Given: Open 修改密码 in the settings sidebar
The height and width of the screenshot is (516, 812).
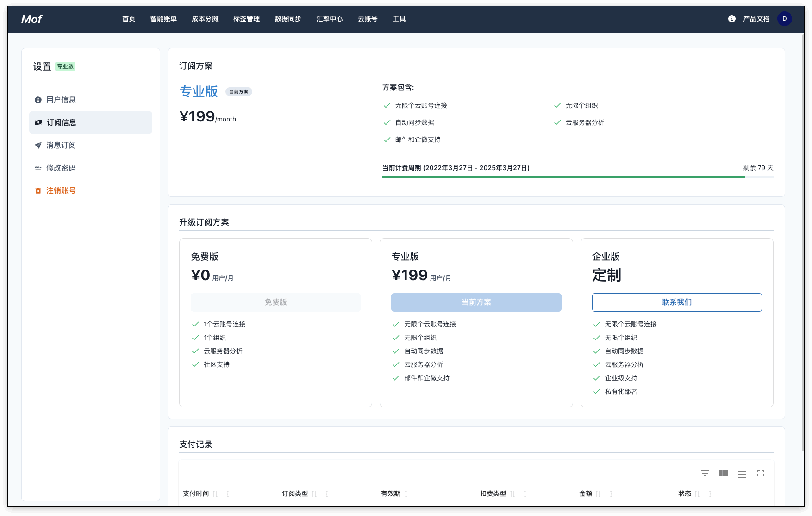Looking at the screenshot, I should point(61,168).
